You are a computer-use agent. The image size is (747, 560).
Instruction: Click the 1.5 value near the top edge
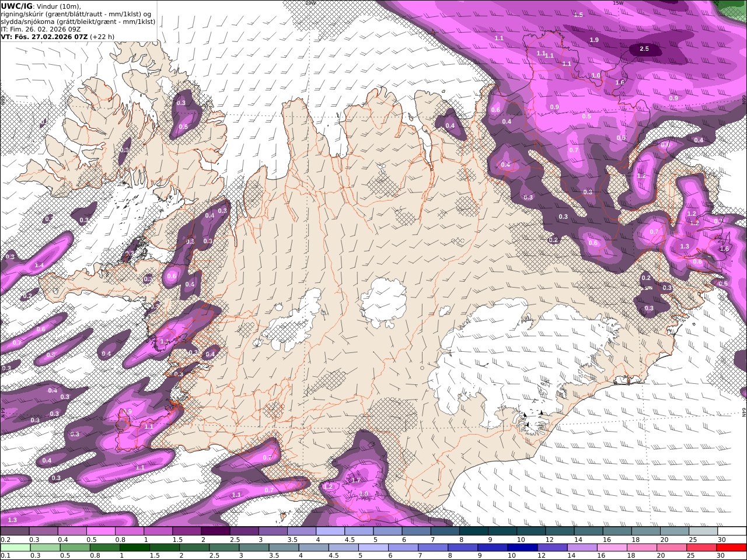coord(578,15)
